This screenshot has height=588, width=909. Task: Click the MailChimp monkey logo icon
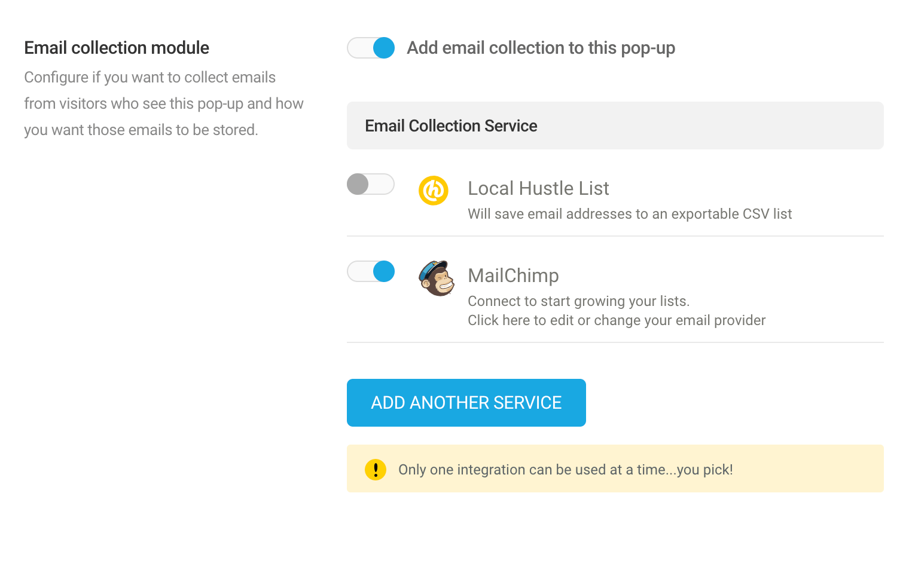point(437,278)
